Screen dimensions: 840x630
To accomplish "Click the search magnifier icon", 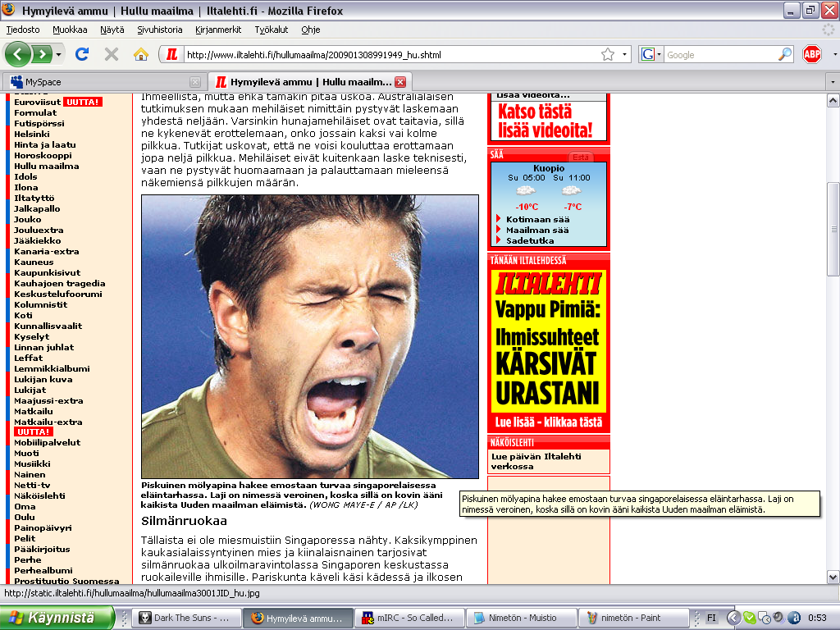I will click(785, 54).
